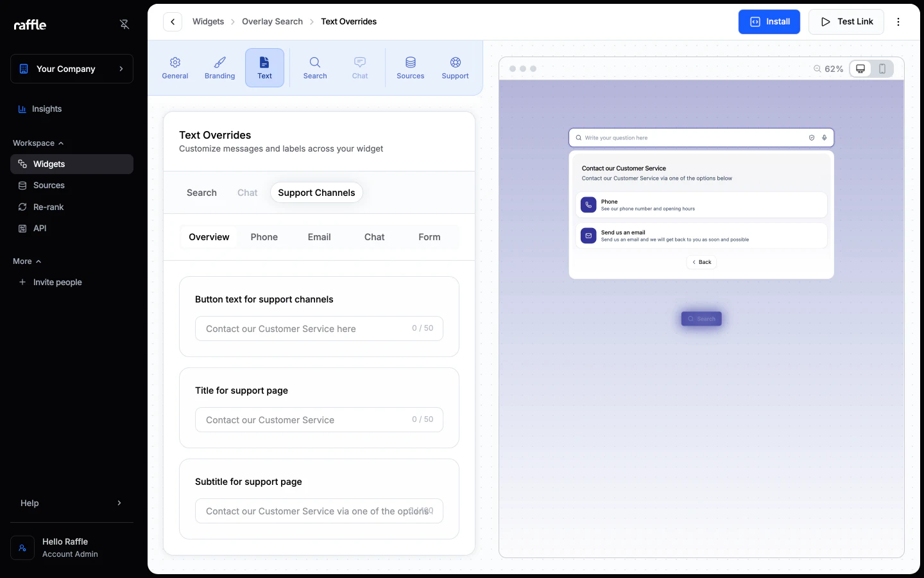Screen dimensions: 924x578
Task: Open the Support toolbar tab
Action: (456, 68)
